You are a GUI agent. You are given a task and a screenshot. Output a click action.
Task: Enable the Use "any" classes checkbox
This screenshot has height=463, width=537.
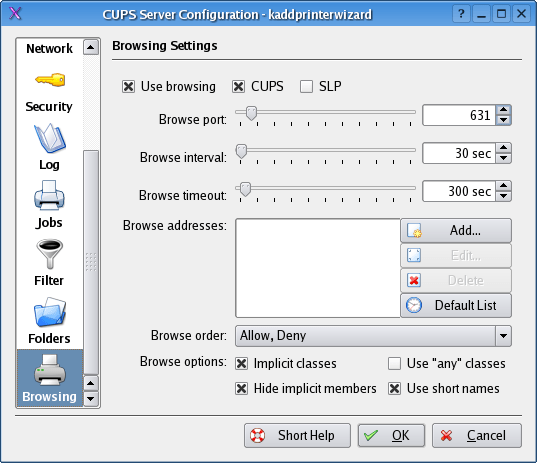tap(395, 364)
